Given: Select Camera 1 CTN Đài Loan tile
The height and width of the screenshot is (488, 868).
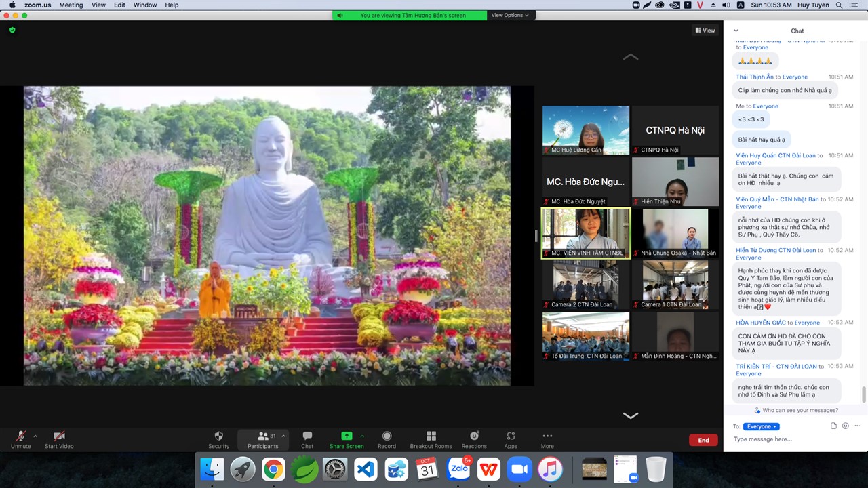Looking at the screenshot, I should [x=675, y=285].
